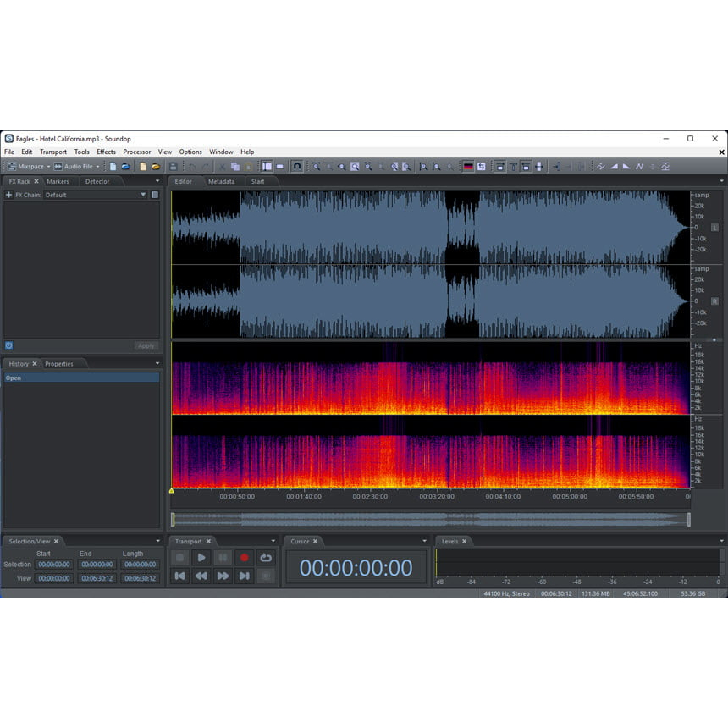Click the Fade In toolbar icon

(614, 167)
